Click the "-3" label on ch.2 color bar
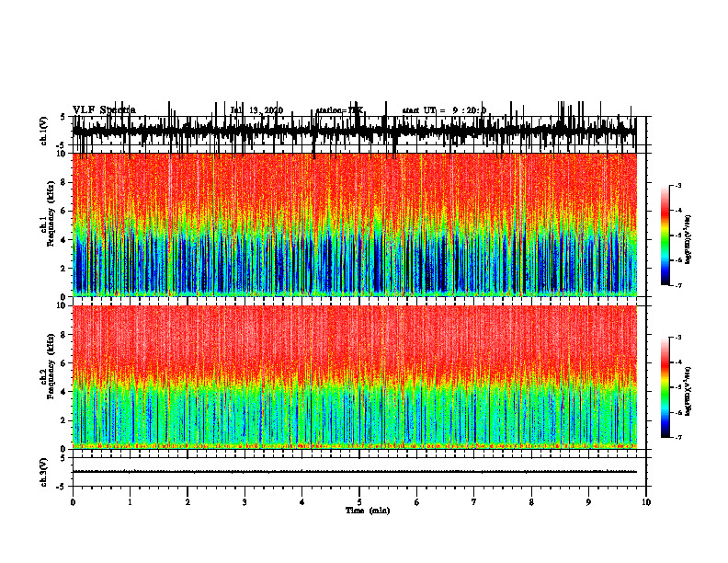The height and width of the screenshot is (563, 728). click(x=678, y=338)
